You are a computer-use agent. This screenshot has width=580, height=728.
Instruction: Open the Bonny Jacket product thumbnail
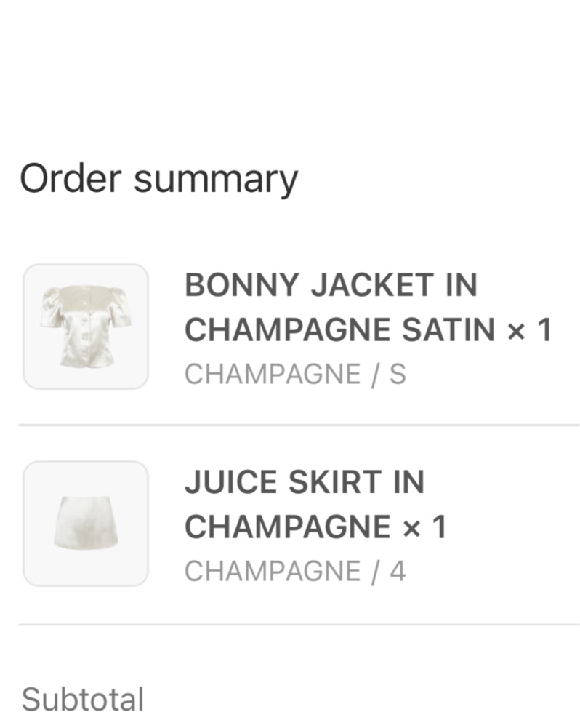coord(86,327)
